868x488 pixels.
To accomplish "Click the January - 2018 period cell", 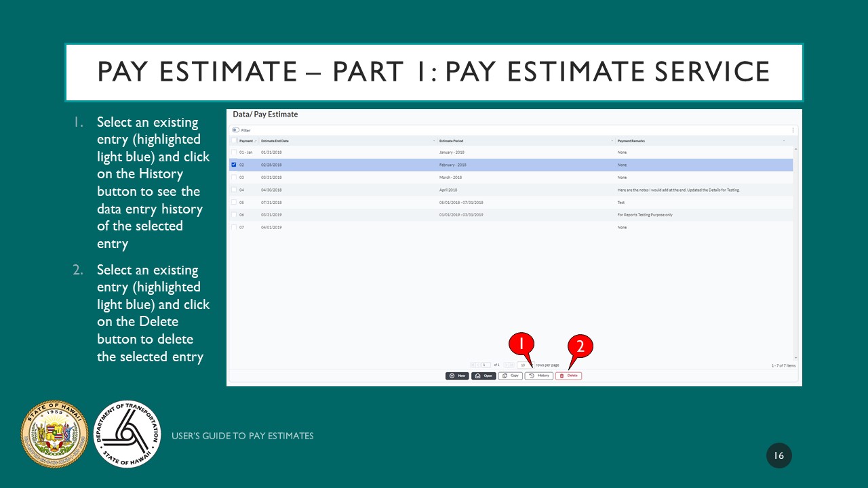I will coord(452,152).
